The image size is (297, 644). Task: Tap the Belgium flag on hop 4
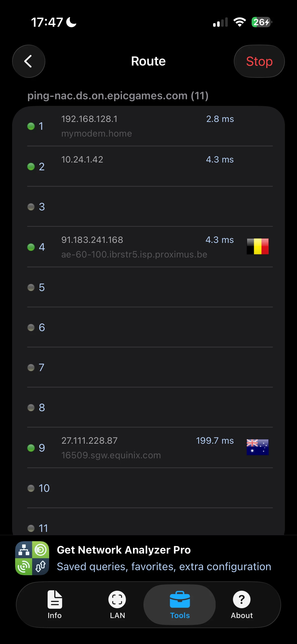pyautogui.click(x=258, y=246)
